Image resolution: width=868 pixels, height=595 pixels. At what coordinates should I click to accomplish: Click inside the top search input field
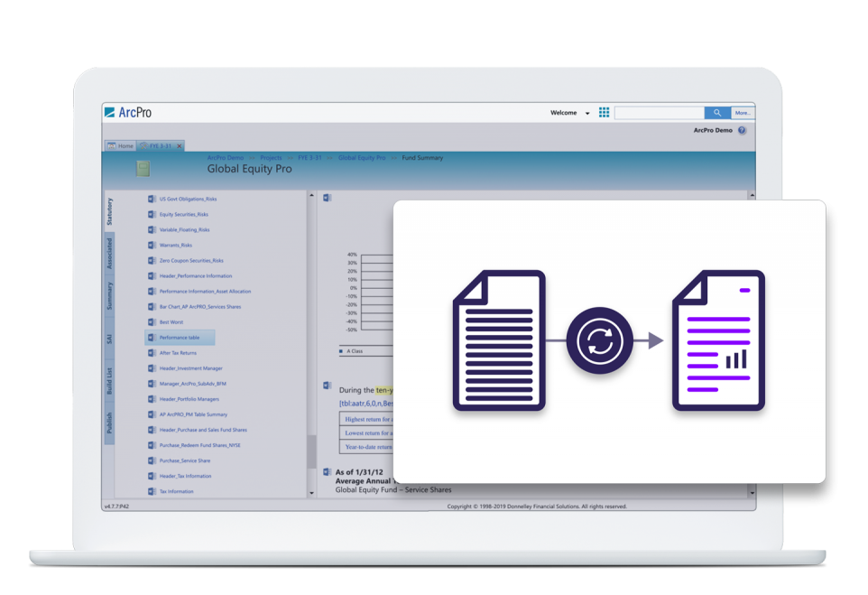660,112
